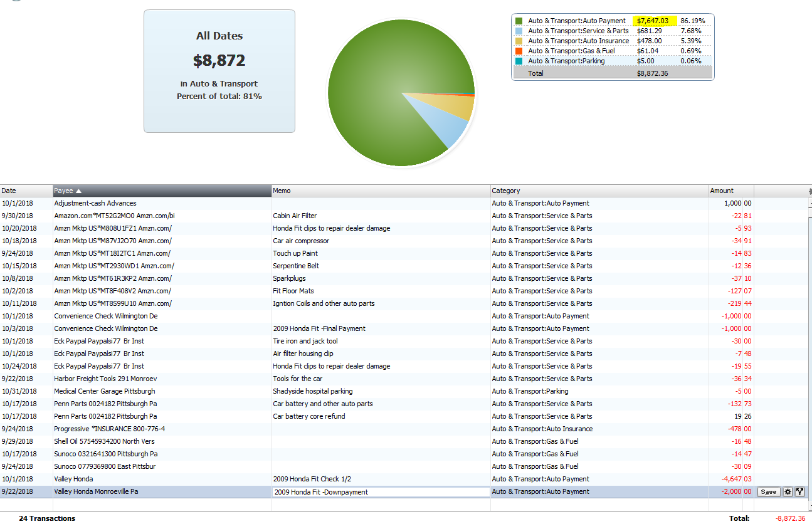This screenshot has width=812, height=524.
Task: Select 'Auto & Transport:Auto Payment' legend row
Action: pos(613,21)
